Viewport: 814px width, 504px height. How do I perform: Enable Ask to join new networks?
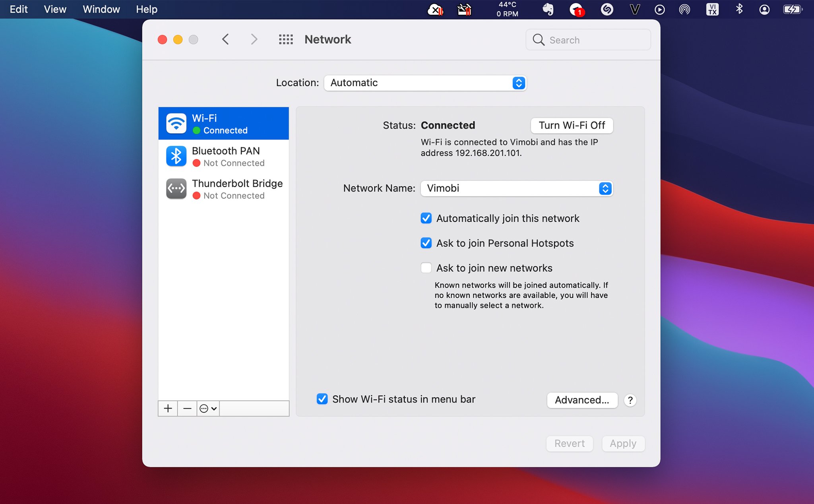[x=426, y=268]
